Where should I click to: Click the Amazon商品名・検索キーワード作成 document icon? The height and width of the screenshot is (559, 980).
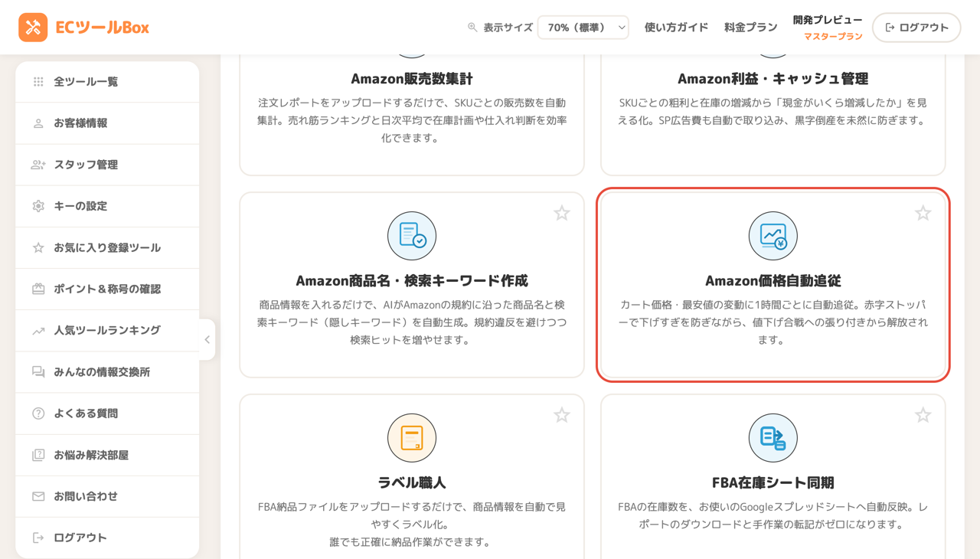412,236
